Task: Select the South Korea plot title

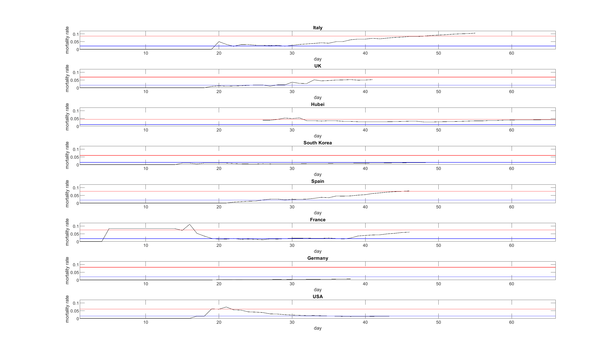Action: pyautogui.click(x=317, y=143)
